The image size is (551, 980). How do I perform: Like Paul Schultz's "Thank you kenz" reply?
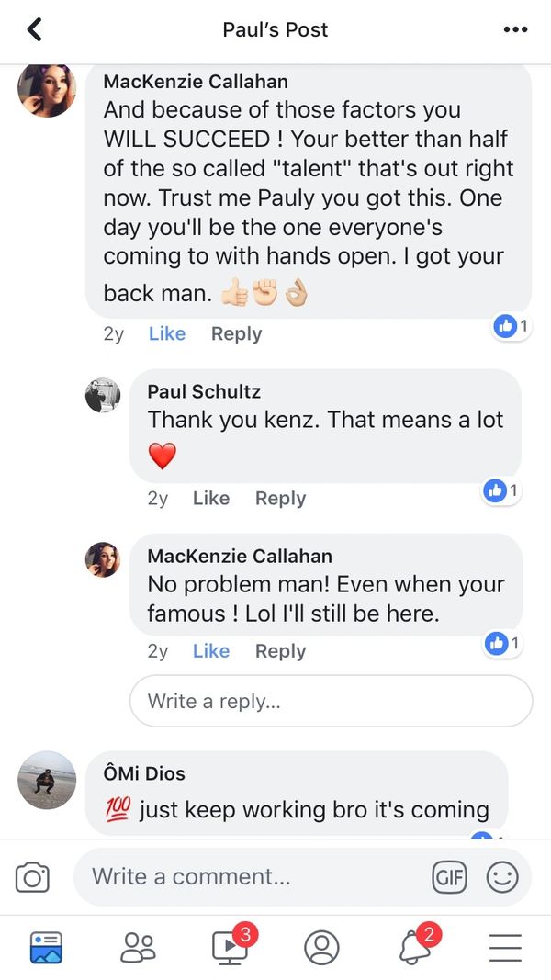pyautogui.click(x=210, y=499)
